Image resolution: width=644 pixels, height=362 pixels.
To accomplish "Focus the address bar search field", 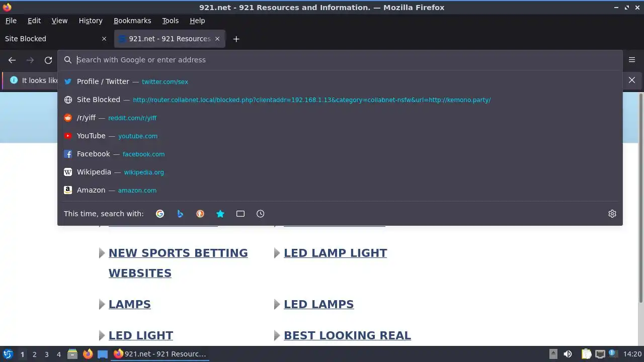I will (340, 60).
